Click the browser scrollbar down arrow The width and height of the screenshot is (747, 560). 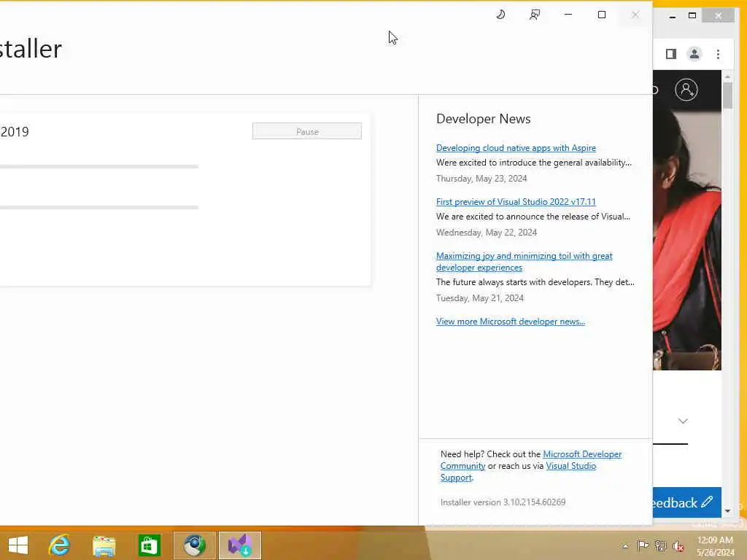pyautogui.click(x=727, y=511)
